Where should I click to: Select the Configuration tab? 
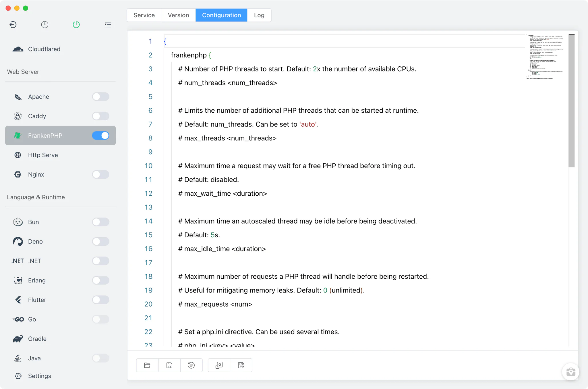tap(221, 15)
